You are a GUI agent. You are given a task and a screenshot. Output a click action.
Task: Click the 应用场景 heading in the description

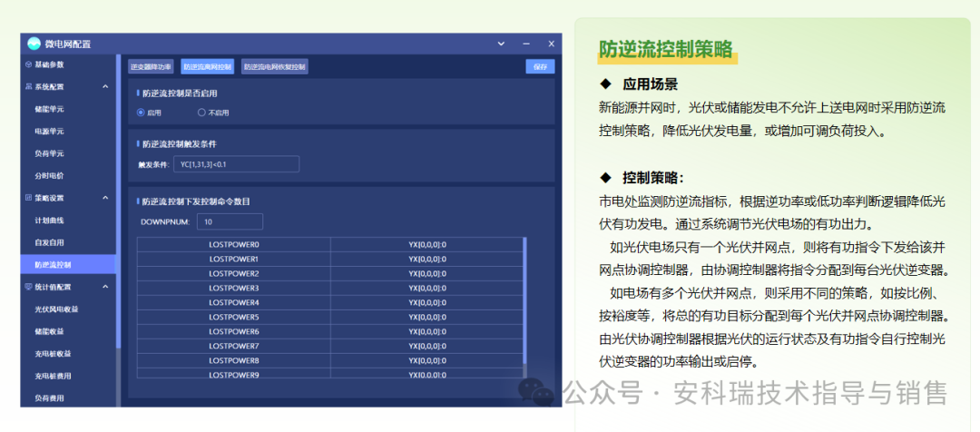pos(650,83)
